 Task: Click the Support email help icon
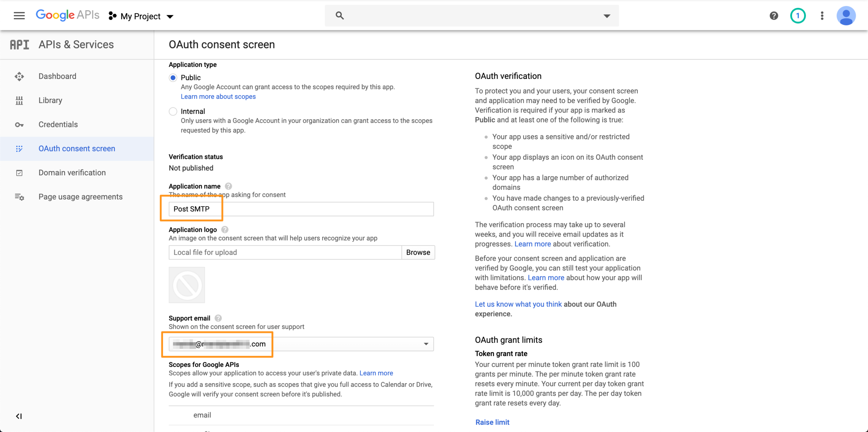[218, 318]
